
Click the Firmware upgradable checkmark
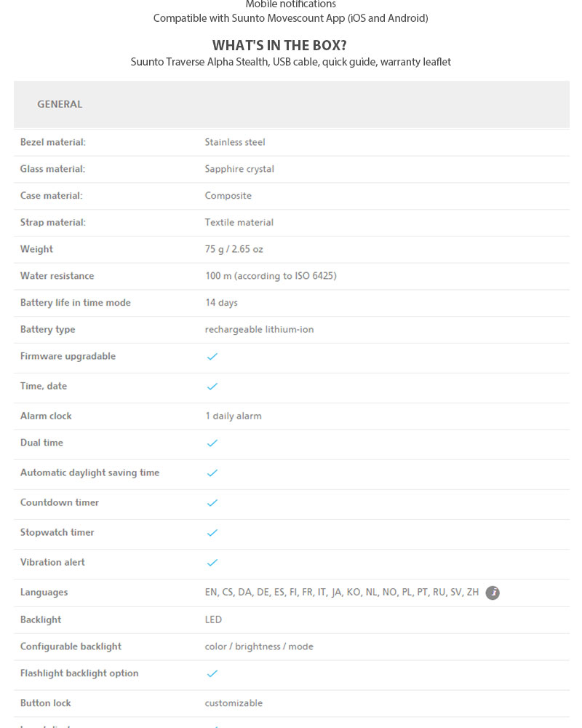click(x=212, y=357)
